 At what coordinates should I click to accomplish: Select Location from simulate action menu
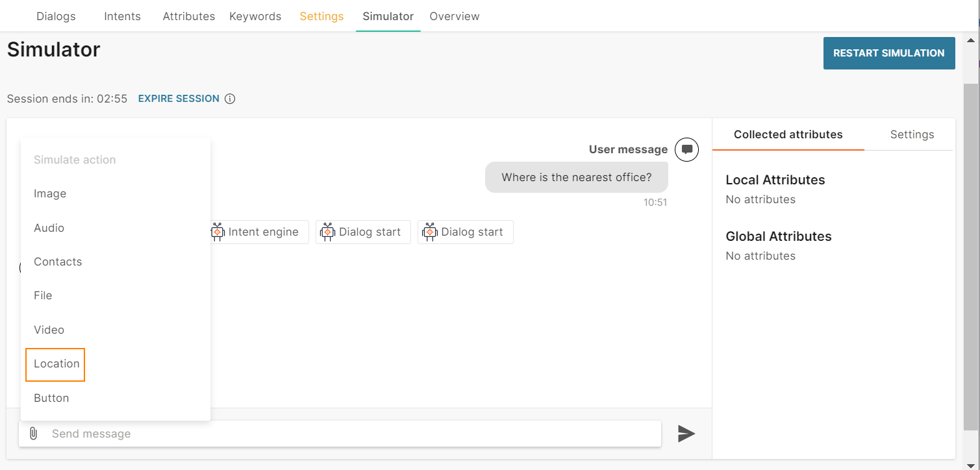point(57,364)
